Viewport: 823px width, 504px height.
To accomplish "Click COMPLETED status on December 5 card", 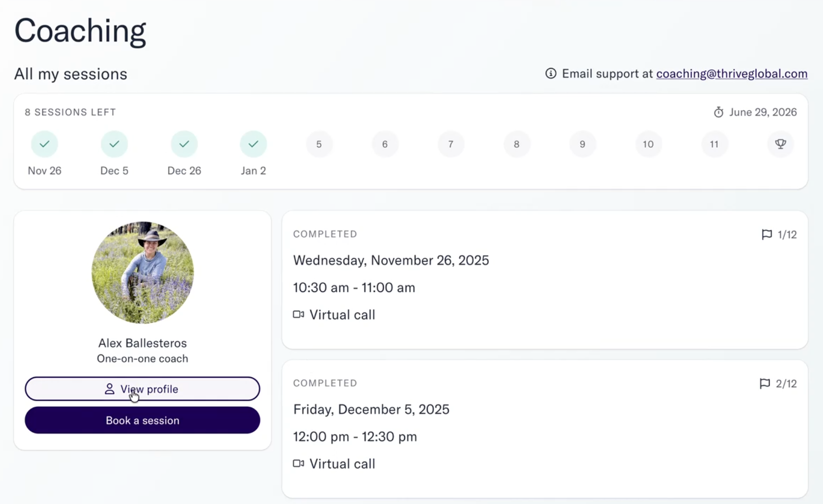I will tap(325, 383).
